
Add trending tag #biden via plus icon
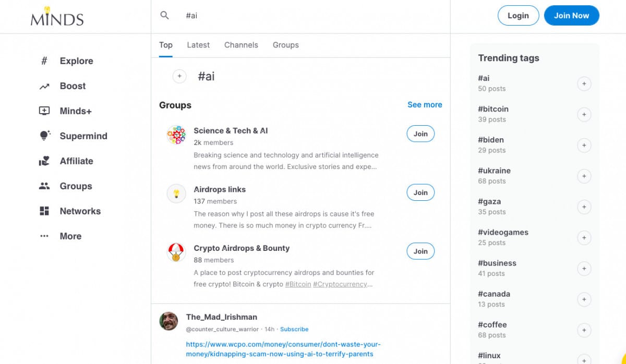pyautogui.click(x=584, y=145)
